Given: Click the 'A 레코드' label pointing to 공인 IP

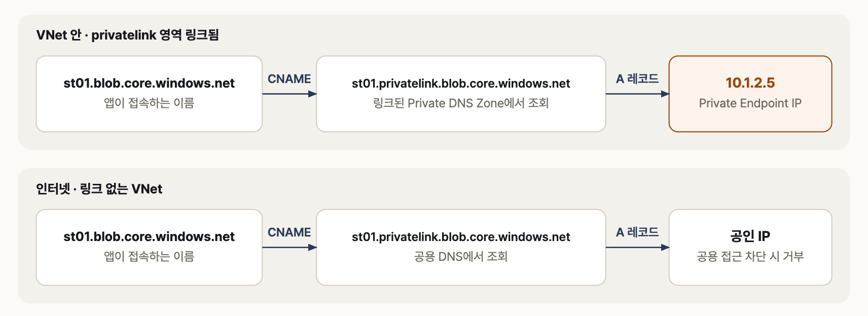Looking at the screenshot, I should [x=637, y=232].
